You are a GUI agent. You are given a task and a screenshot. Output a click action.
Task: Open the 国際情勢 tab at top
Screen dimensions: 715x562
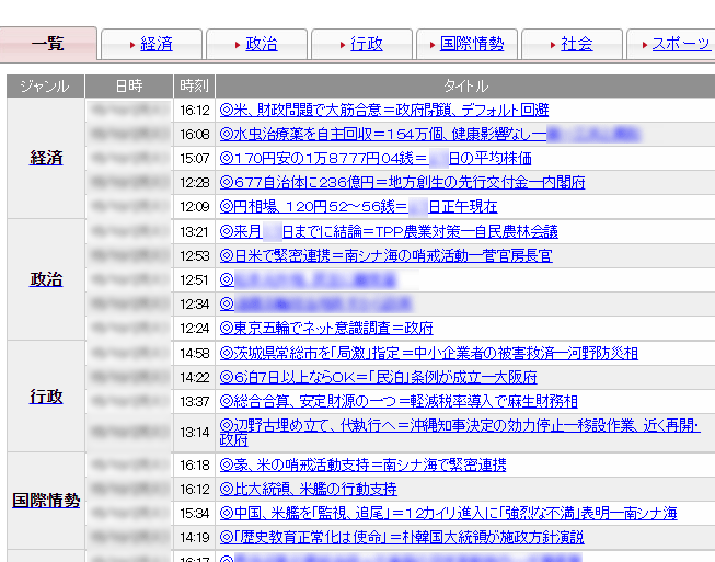point(472,44)
